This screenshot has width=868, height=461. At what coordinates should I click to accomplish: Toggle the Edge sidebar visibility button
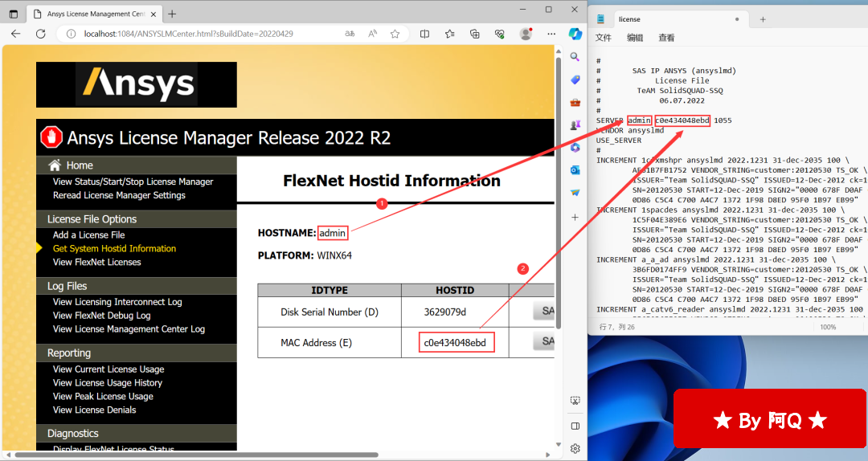point(575,426)
